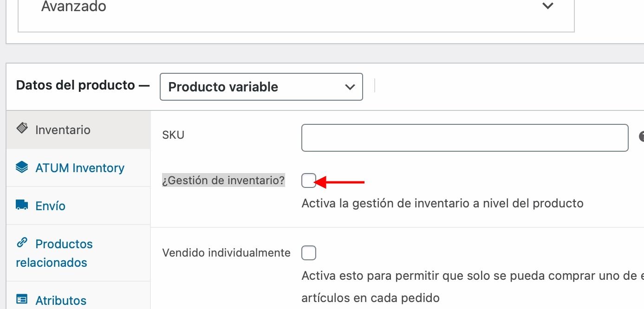Click the SKU help tooltip icon
Screen dimensions: 644x309
[641, 136]
